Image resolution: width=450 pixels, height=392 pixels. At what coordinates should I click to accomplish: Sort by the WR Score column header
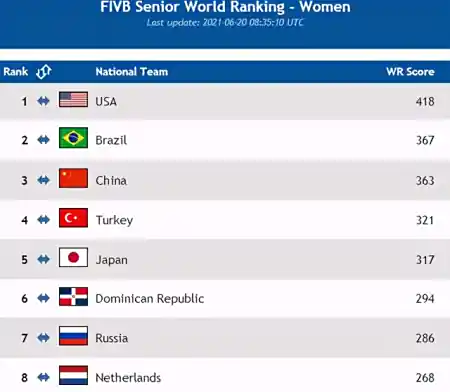click(410, 72)
